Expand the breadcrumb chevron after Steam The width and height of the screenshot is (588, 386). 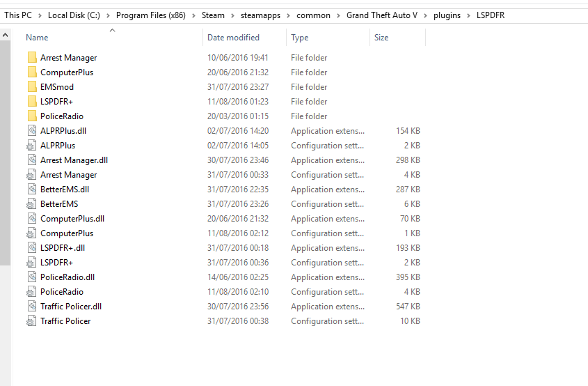232,15
